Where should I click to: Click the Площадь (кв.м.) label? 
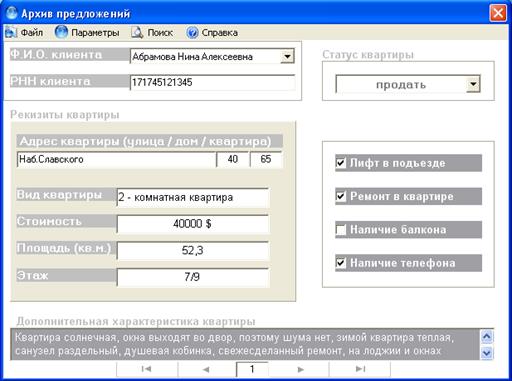(x=66, y=248)
